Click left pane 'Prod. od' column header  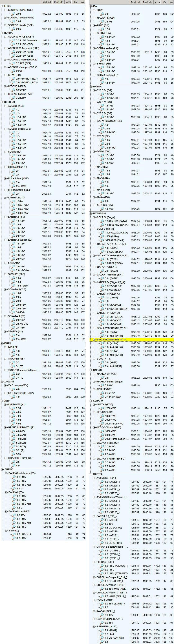point(46,2)
